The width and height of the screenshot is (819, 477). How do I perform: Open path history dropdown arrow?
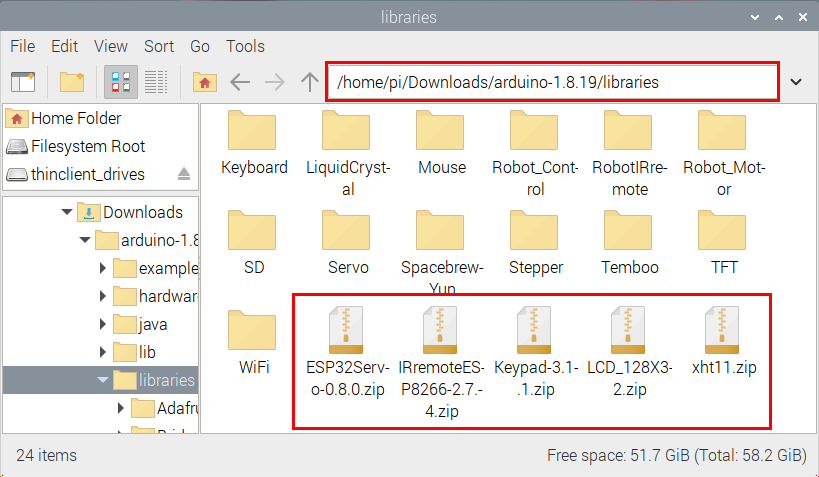click(796, 82)
